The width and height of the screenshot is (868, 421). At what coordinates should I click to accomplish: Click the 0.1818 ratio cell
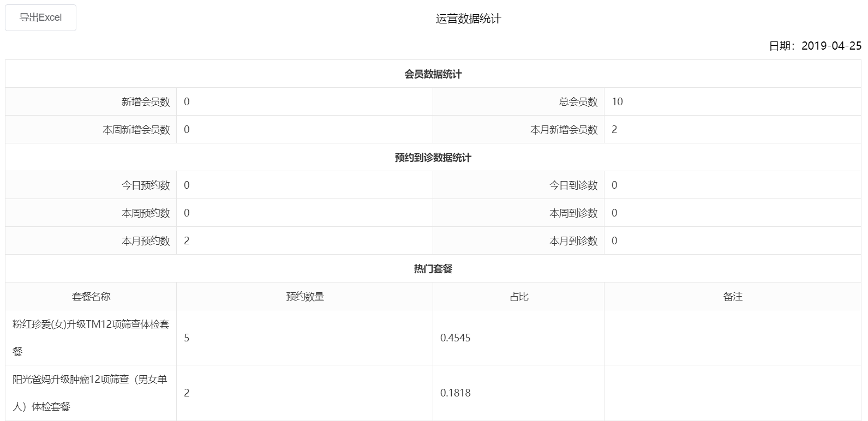pyautogui.click(x=519, y=393)
